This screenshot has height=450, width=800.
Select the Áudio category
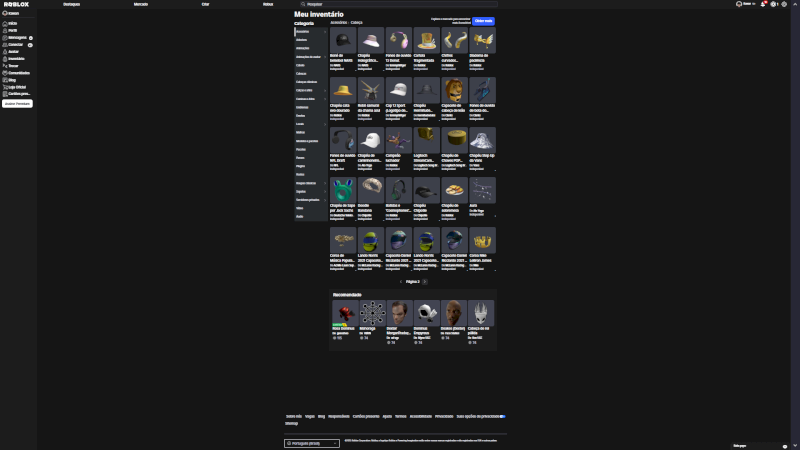pyautogui.click(x=299, y=217)
